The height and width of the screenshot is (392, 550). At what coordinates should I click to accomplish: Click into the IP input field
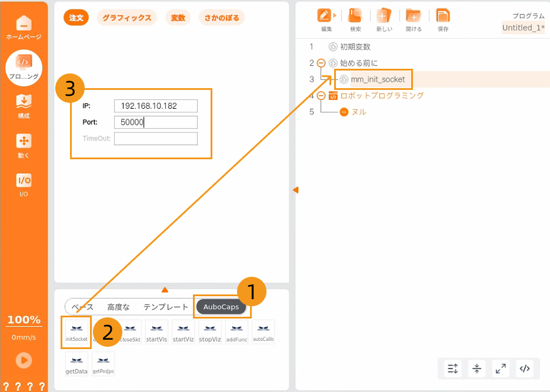click(x=156, y=106)
